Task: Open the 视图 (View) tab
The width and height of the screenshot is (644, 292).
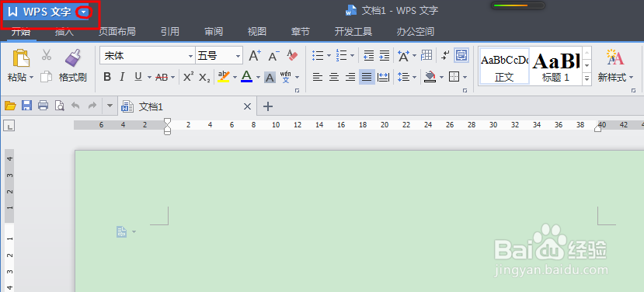Action: click(x=256, y=32)
